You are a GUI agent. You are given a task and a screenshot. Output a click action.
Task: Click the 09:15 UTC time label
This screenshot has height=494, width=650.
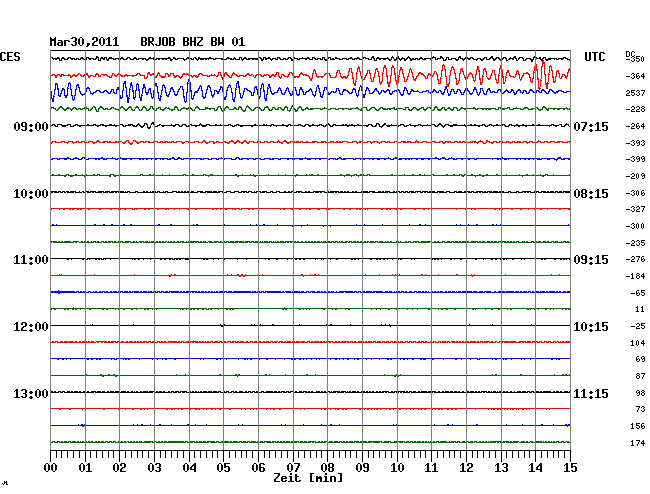591,260
